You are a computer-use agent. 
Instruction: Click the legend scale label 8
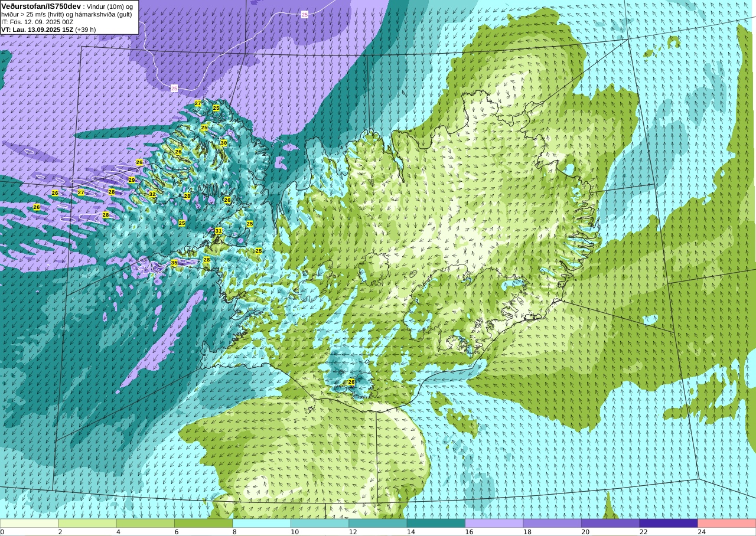pos(234,532)
